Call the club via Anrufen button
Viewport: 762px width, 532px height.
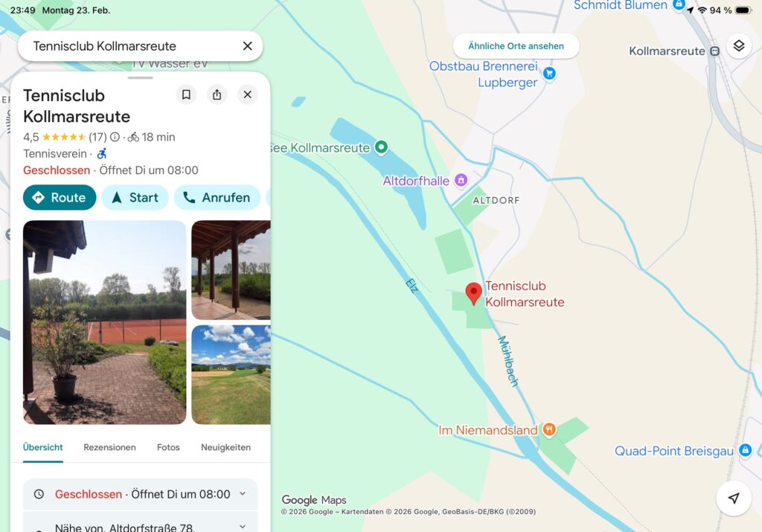pos(217,197)
